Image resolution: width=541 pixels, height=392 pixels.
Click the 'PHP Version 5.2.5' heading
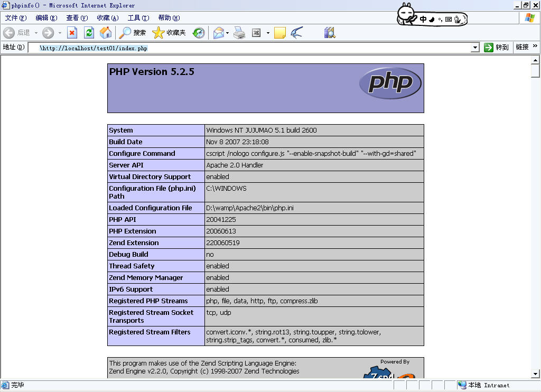pos(152,72)
